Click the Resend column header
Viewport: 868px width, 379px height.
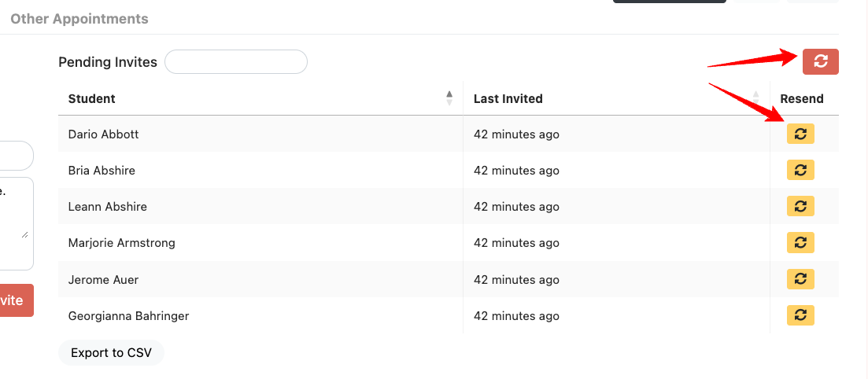tap(801, 99)
